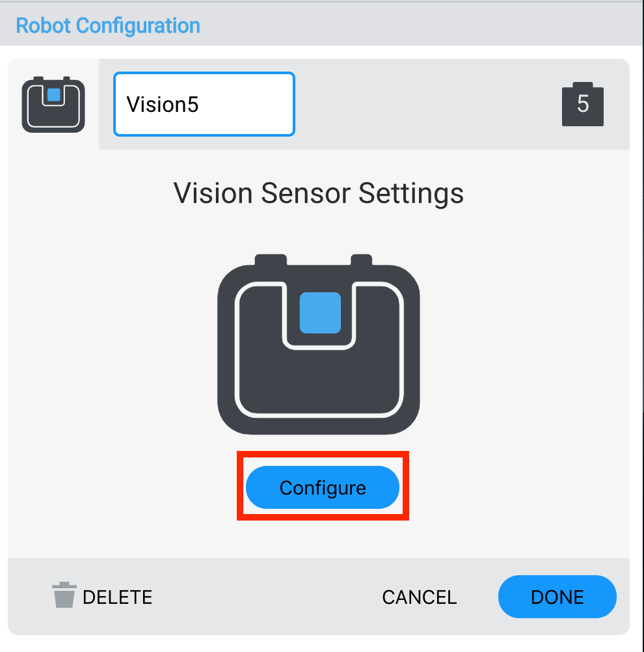This screenshot has width=644, height=652.
Task: Open the Configure settings for the vision sensor
Action: click(322, 487)
